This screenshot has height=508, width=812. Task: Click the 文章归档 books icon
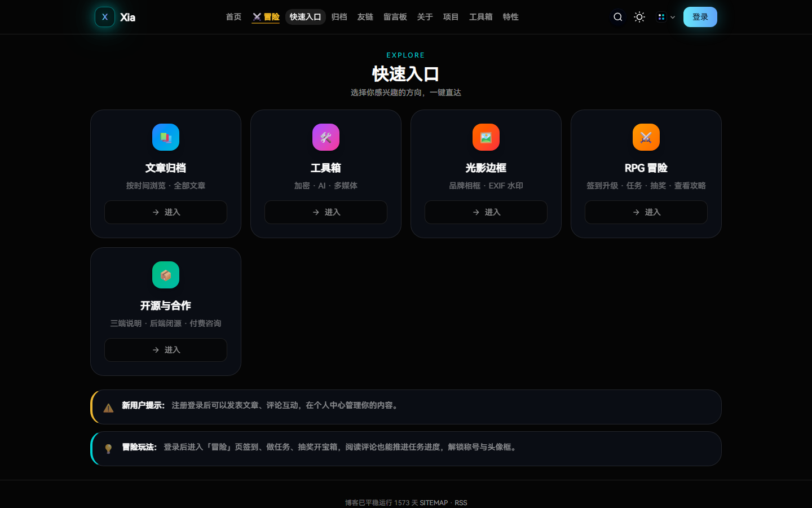tap(166, 137)
